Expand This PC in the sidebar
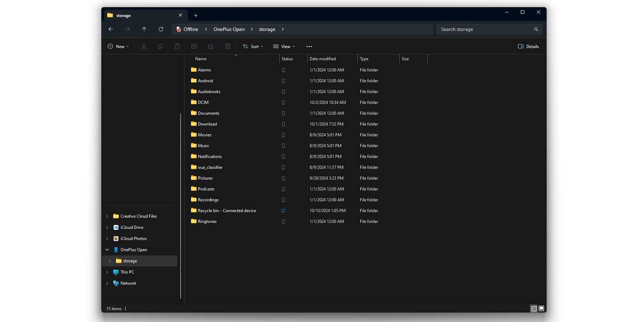Image resolution: width=644 pixels, height=322 pixels. click(107, 272)
